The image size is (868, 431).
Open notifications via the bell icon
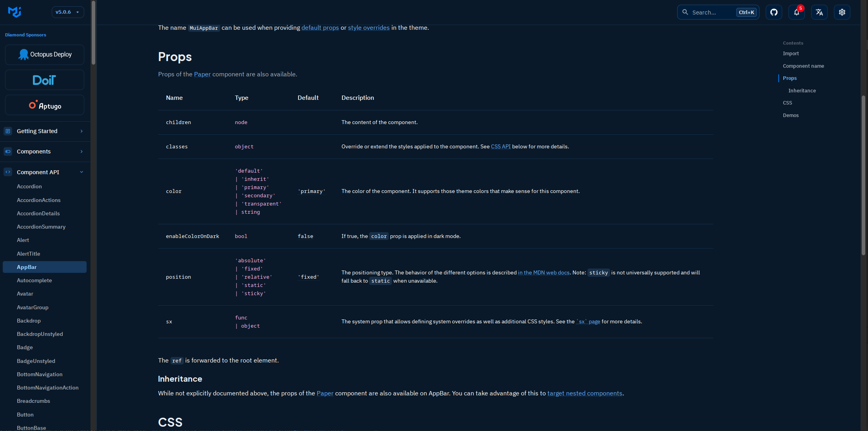coord(797,12)
